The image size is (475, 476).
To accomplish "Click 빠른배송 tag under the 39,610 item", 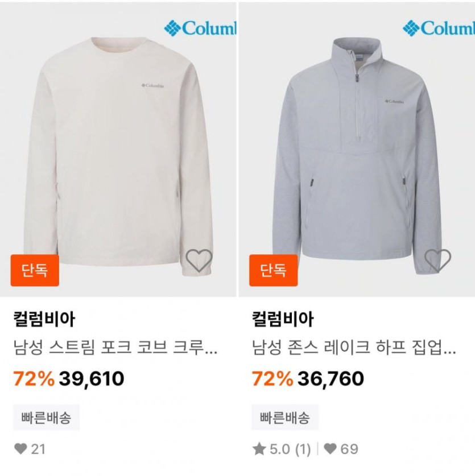I will point(46,417).
